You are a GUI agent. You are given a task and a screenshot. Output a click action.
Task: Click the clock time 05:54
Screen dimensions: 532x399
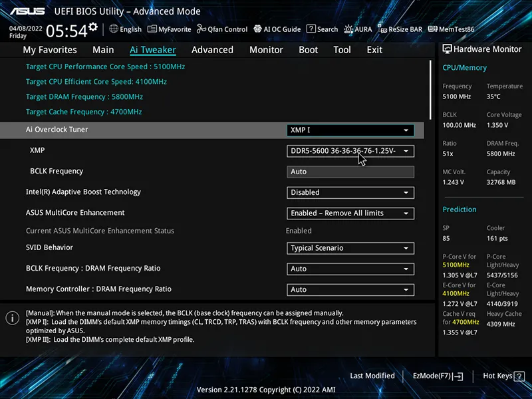point(66,31)
